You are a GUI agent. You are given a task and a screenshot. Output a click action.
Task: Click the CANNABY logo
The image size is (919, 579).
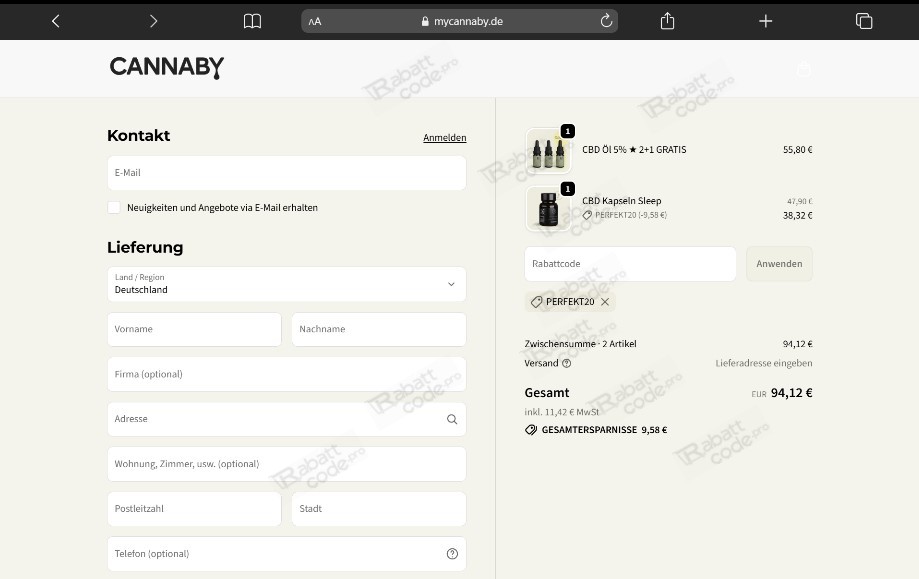pyautogui.click(x=166, y=67)
